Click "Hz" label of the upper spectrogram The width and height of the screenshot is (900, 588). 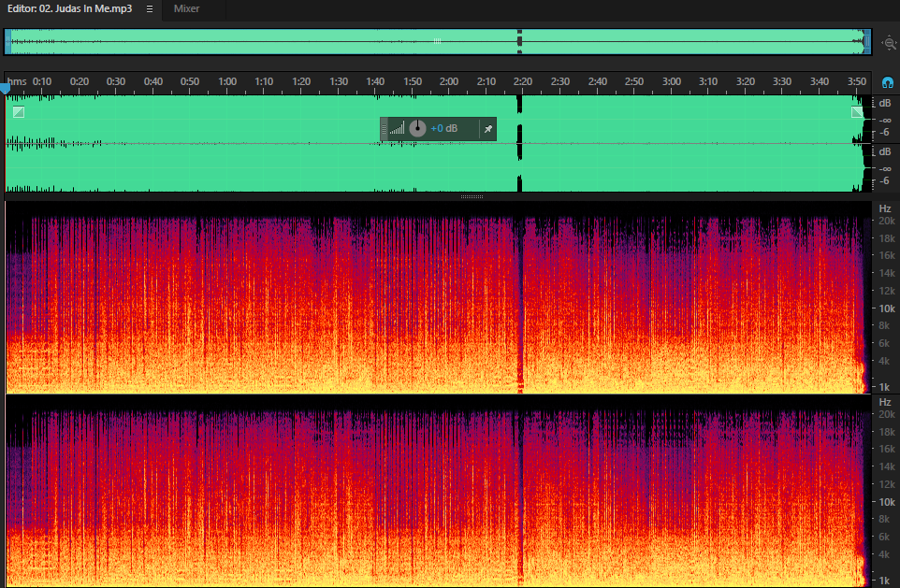tap(884, 208)
